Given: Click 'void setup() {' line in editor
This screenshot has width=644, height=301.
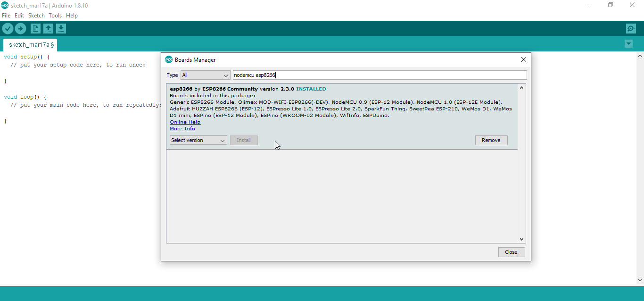Looking at the screenshot, I should pyautogui.click(x=26, y=57).
